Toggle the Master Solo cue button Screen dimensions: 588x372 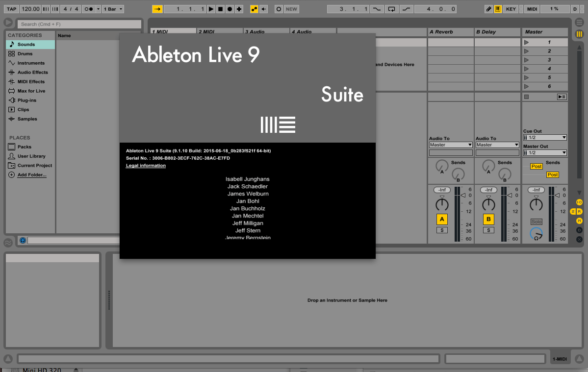click(536, 222)
